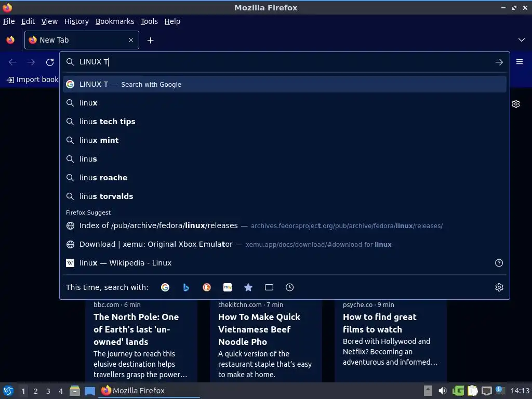The image size is (532, 399).
Task: Click the Go arrow in the address bar
Action: click(499, 62)
